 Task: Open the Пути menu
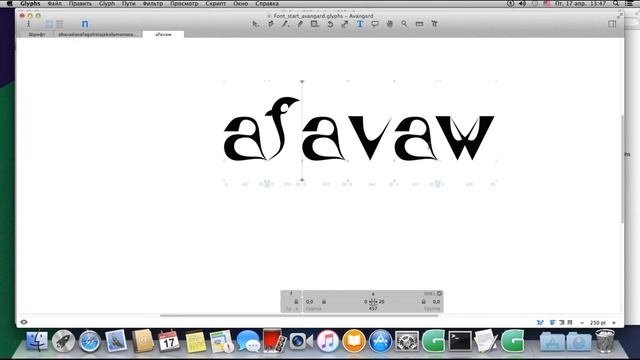tap(129, 4)
